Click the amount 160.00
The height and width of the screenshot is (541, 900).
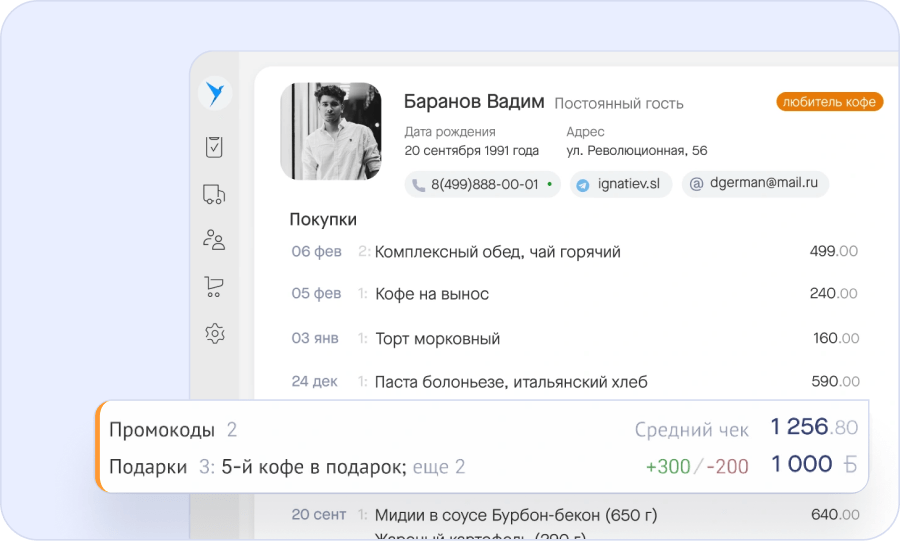pyautogui.click(x=836, y=338)
